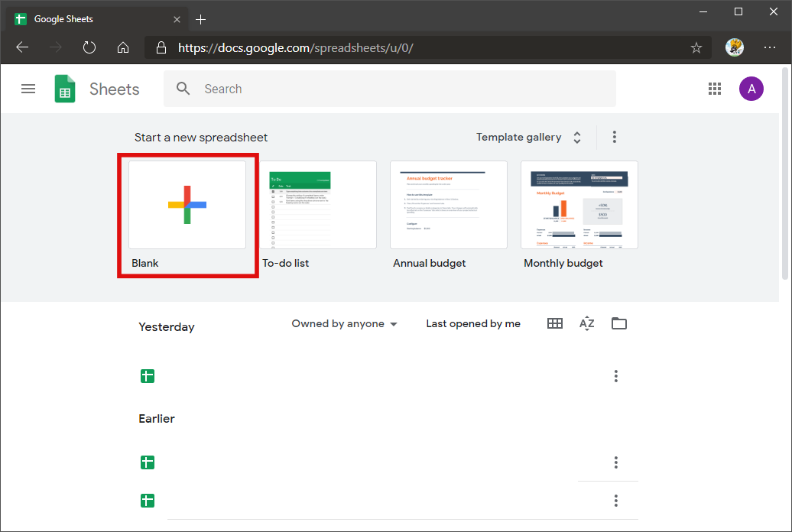Viewport: 792px width, 532px height.
Task: Click the Yesterday section heading
Action: [x=167, y=327]
